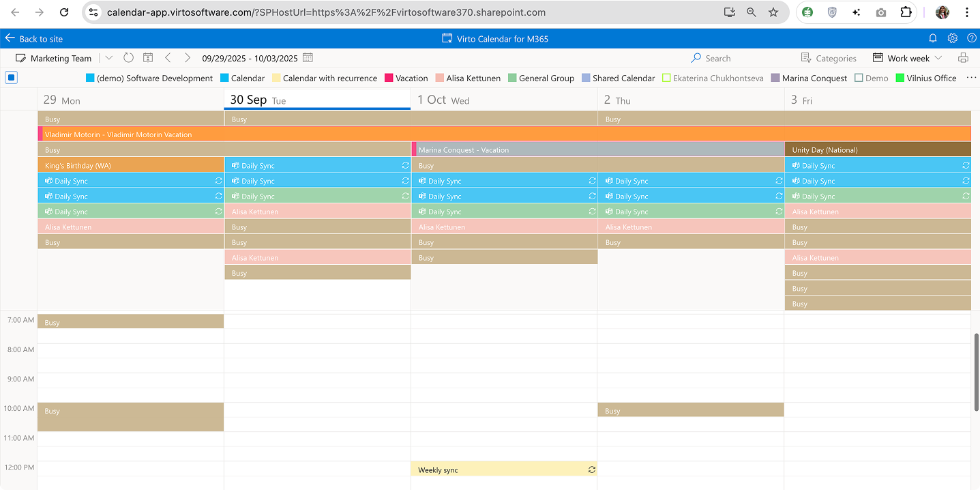Open the date picker calendar icon
The width and height of the screenshot is (980, 490).
tap(308, 58)
